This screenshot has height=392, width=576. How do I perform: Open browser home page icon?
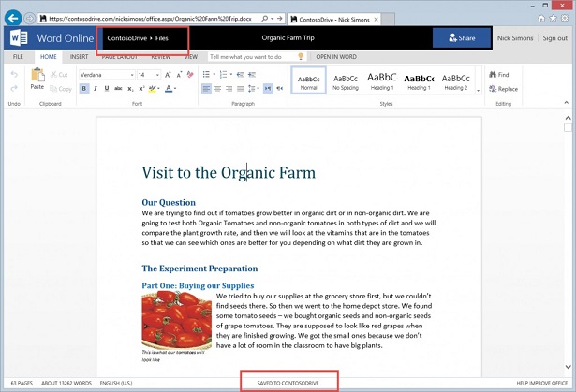click(541, 19)
